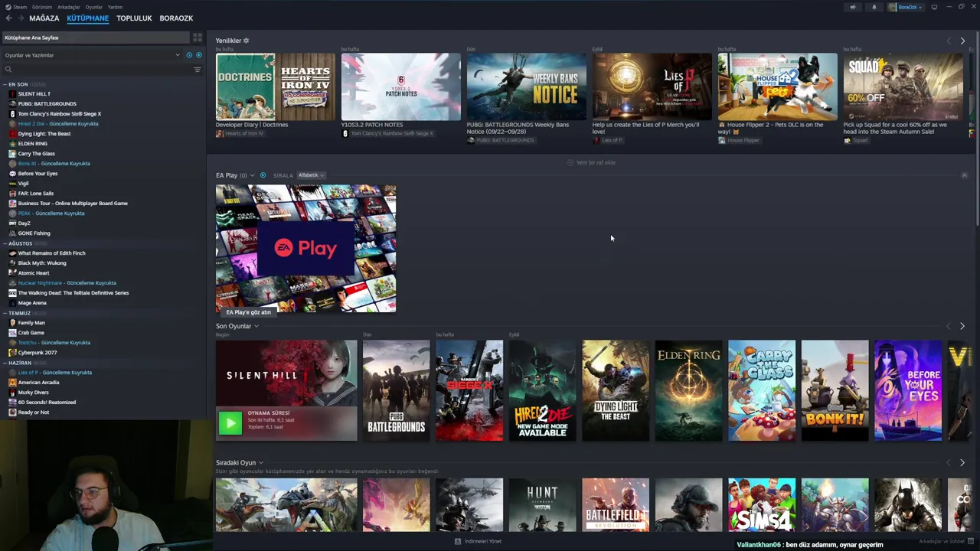Select Black Myth: Wukong in the sidebar

click(42, 262)
